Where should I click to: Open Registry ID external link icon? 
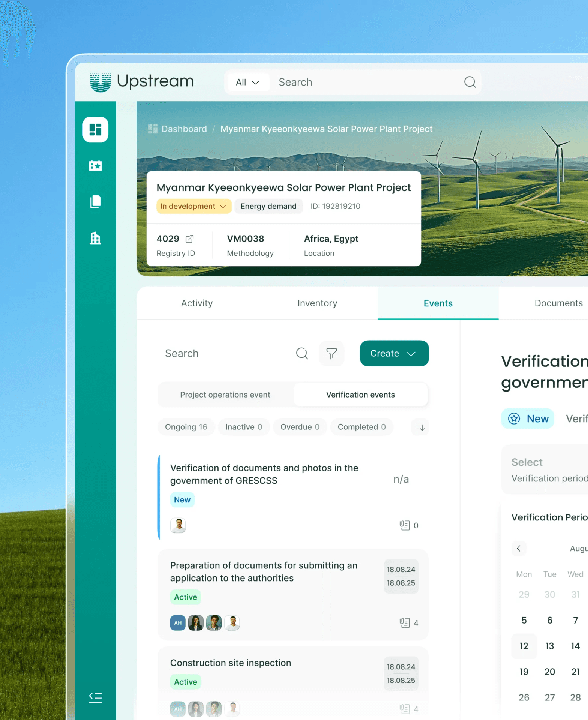(190, 239)
